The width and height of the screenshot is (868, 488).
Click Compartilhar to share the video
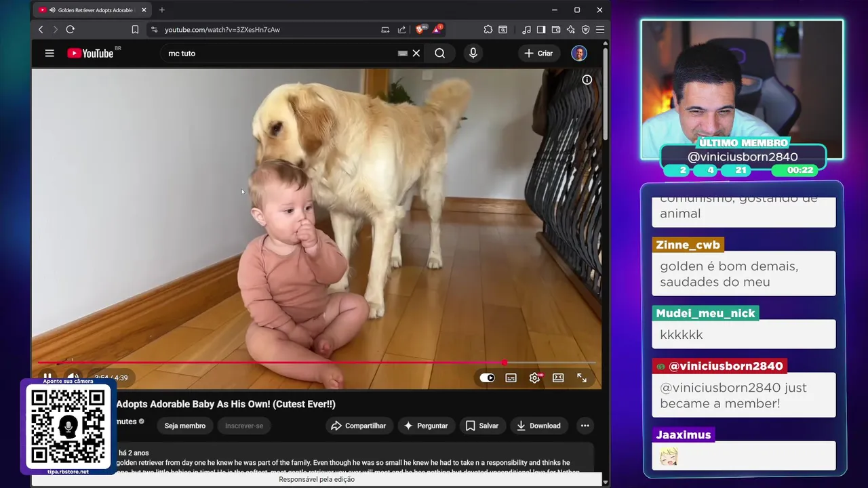(358, 426)
